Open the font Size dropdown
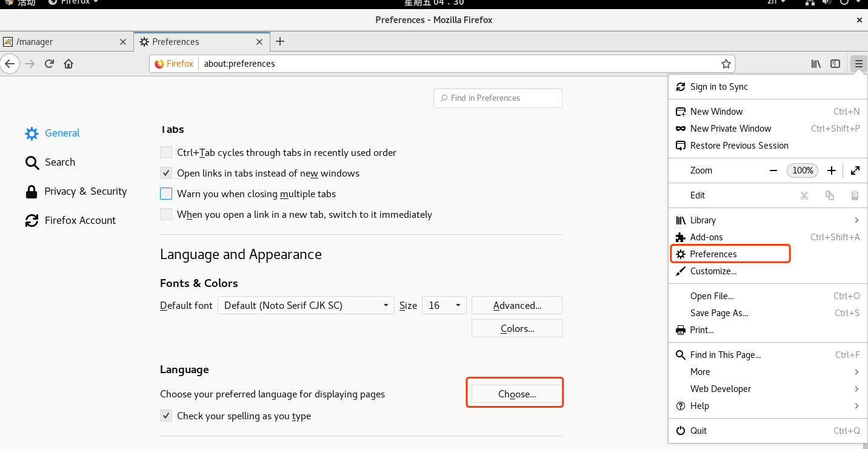Screen dimensions: 868x449 coord(445,305)
